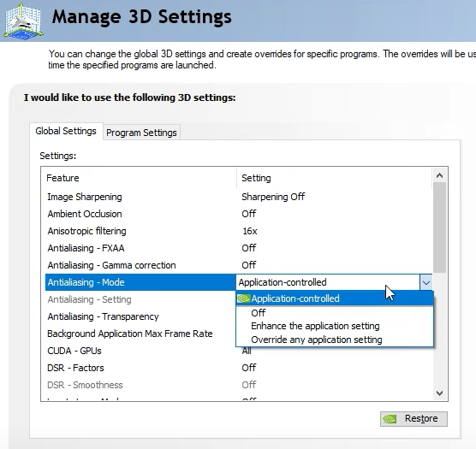
Task: Click the NVIDIA logo in the Application-controlled option
Action: (x=243, y=298)
